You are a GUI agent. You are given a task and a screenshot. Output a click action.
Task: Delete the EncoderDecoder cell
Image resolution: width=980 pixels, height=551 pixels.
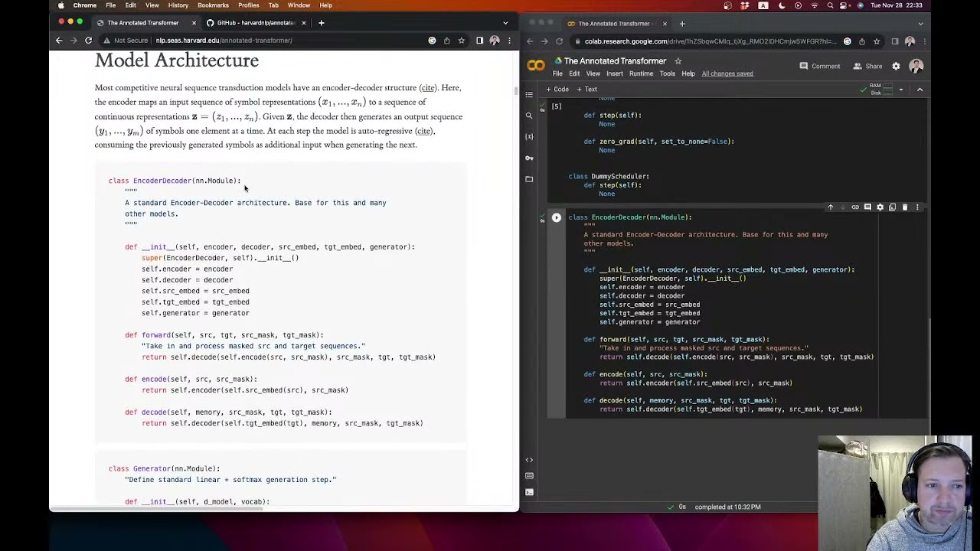coord(904,207)
